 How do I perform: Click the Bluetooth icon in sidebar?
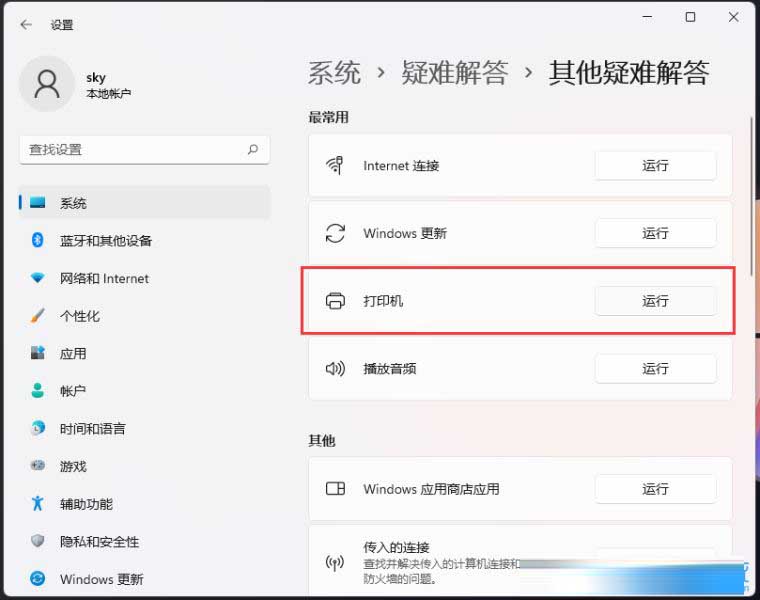[x=38, y=240]
